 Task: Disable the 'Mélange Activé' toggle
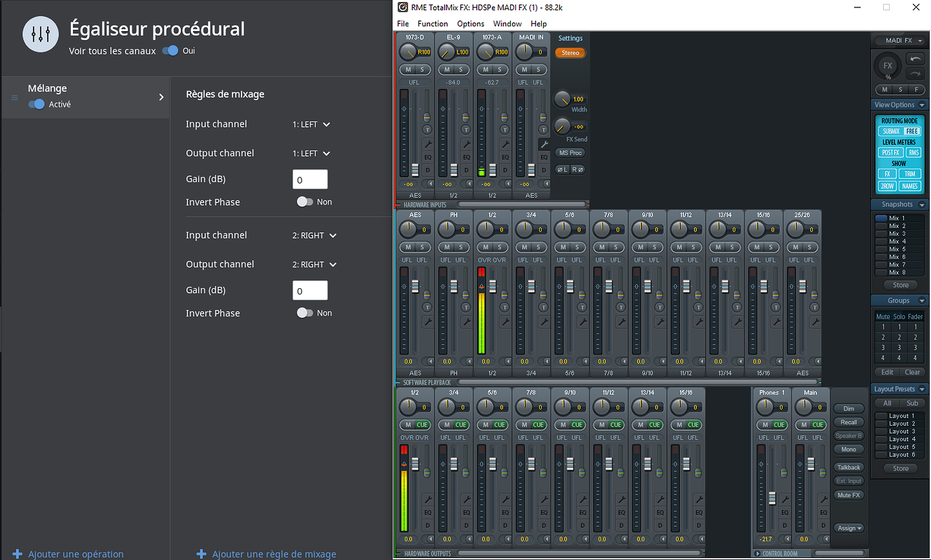click(x=36, y=104)
